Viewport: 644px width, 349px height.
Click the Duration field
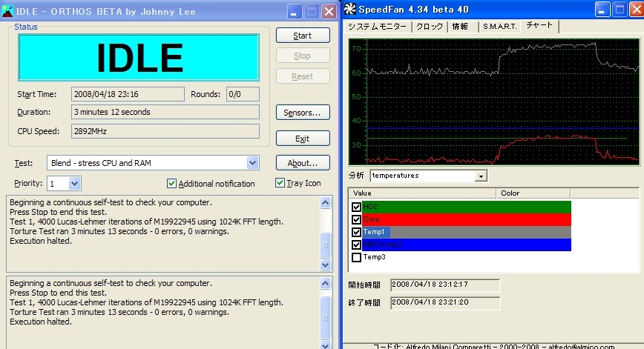[165, 112]
